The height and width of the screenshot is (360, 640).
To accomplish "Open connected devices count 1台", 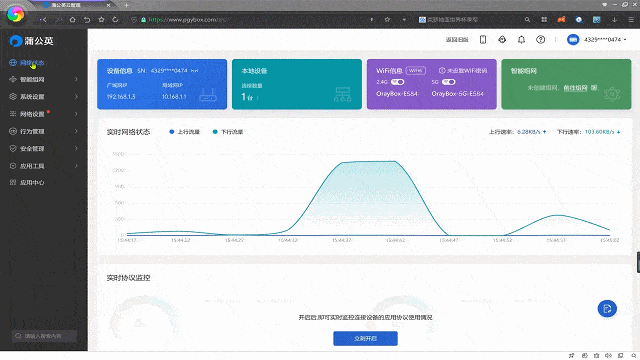I will 249,97.
